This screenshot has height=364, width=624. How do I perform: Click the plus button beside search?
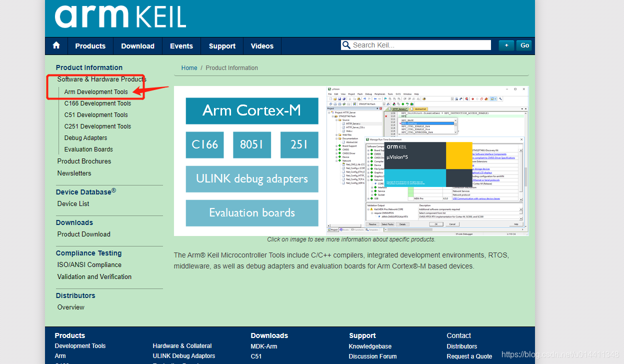click(506, 45)
